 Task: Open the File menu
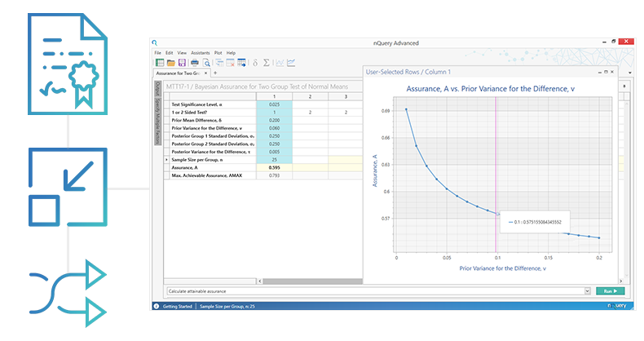157,53
